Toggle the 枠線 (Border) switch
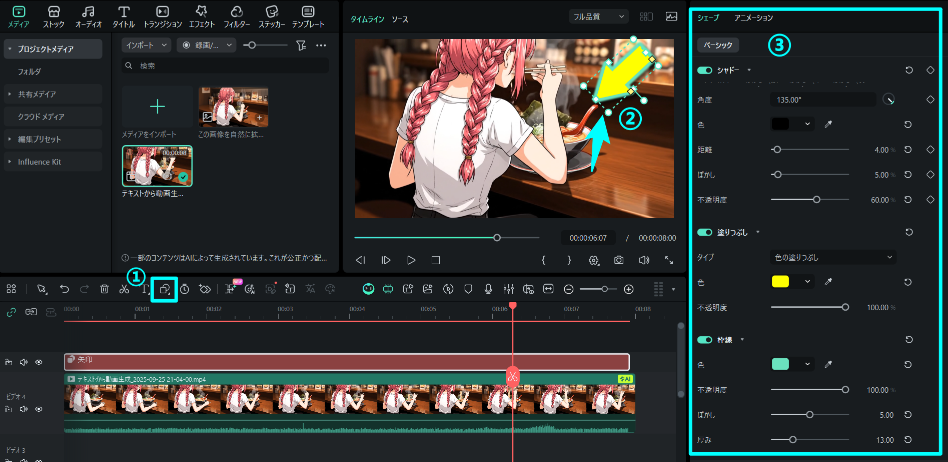The image size is (948, 462). click(705, 339)
